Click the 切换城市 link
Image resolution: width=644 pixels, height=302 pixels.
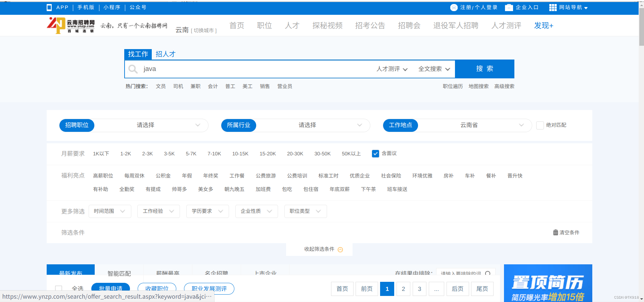click(204, 31)
